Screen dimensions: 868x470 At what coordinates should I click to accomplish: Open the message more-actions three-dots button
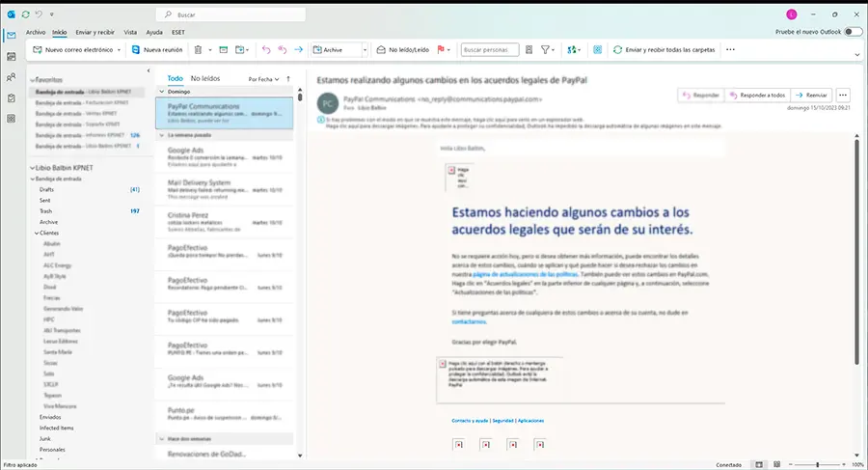[843, 96]
